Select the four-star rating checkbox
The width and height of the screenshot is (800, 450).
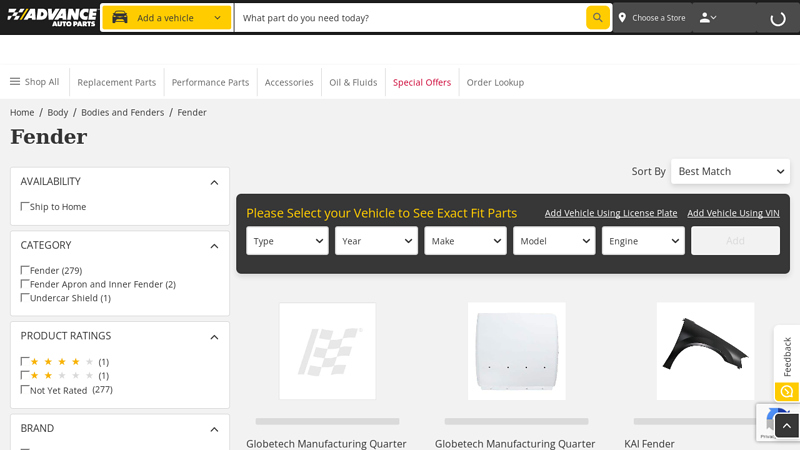pos(24,361)
